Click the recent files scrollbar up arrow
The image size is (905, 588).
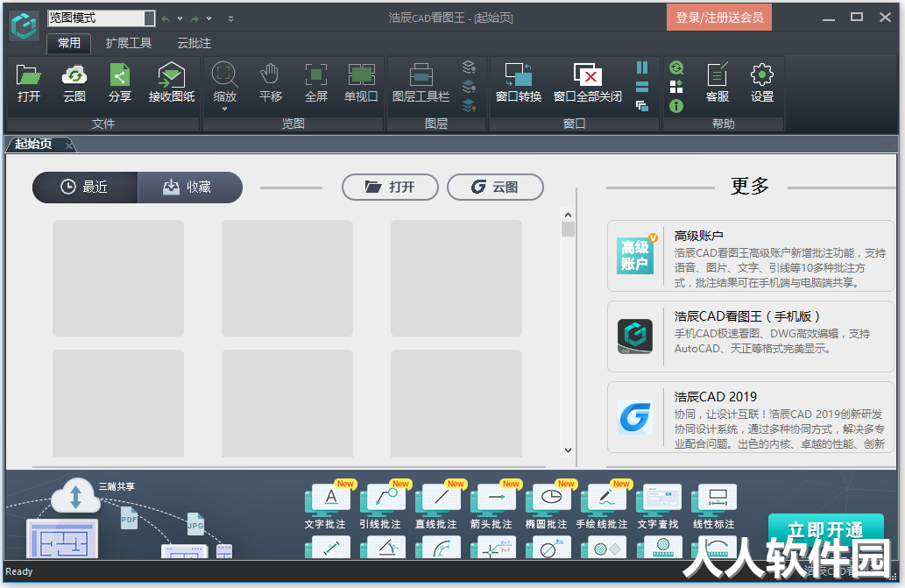[x=568, y=215]
